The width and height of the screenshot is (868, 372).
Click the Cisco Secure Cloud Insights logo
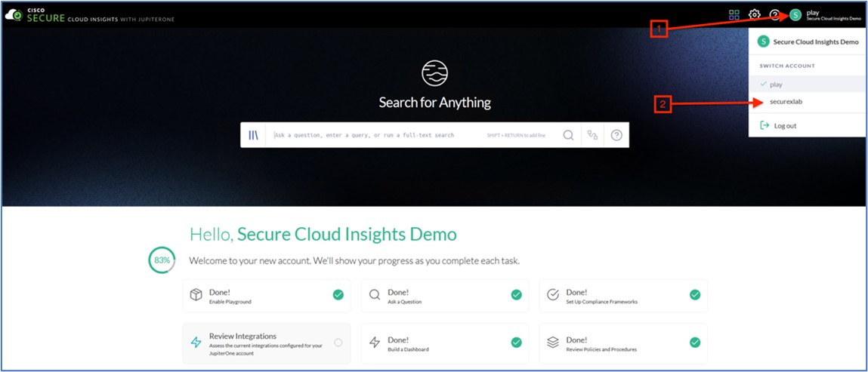pos(89,15)
